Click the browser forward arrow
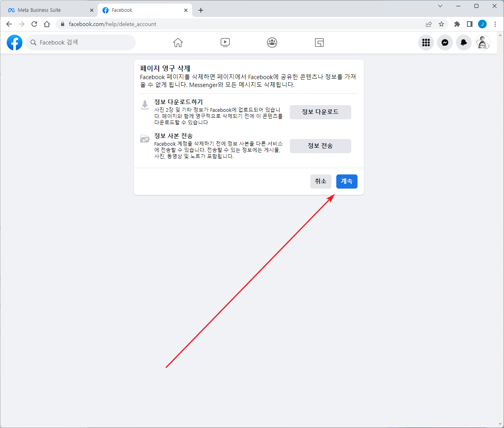Viewport: 504px width, 428px height. click(22, 24)
